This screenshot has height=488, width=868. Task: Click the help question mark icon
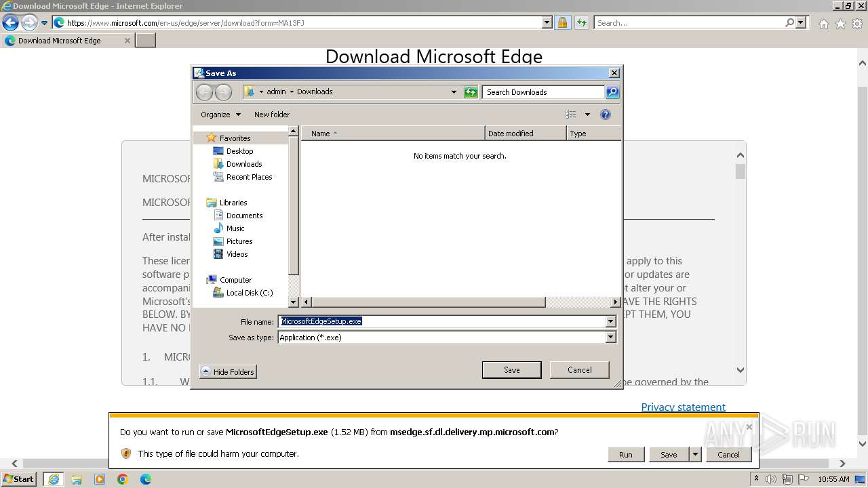(x=606, y=115)
